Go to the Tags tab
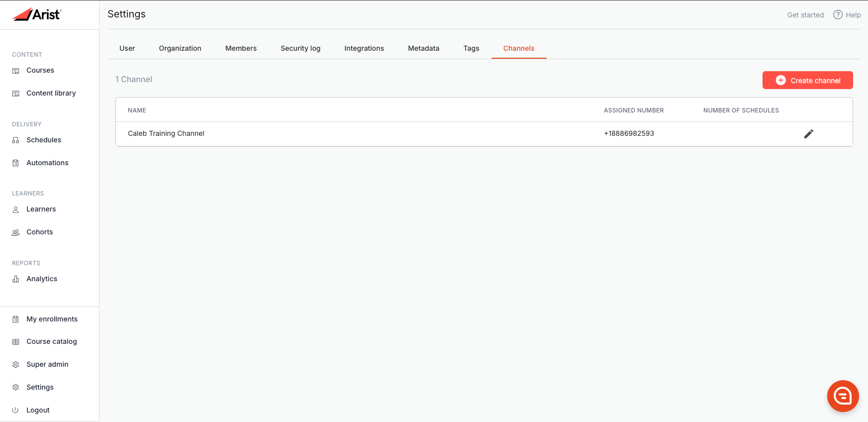 [472, 48]
